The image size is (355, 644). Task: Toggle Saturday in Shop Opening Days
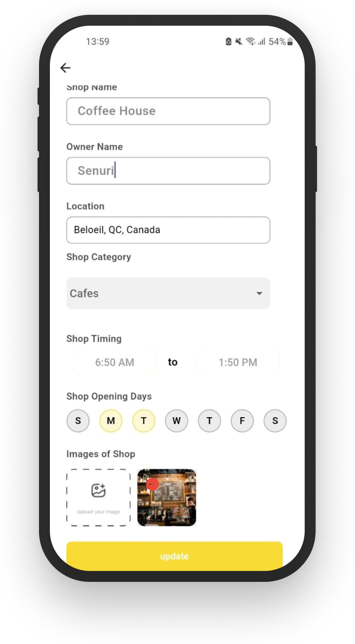275,421
